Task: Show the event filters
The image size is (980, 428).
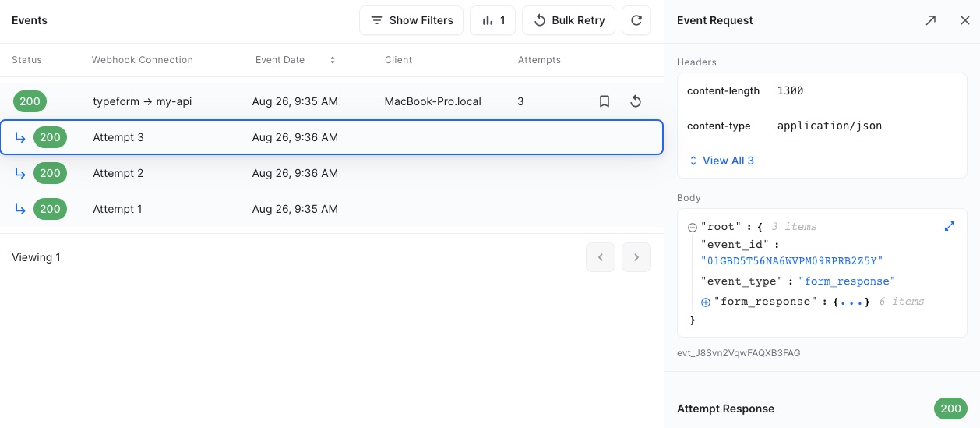Action: tap(411, 21)
